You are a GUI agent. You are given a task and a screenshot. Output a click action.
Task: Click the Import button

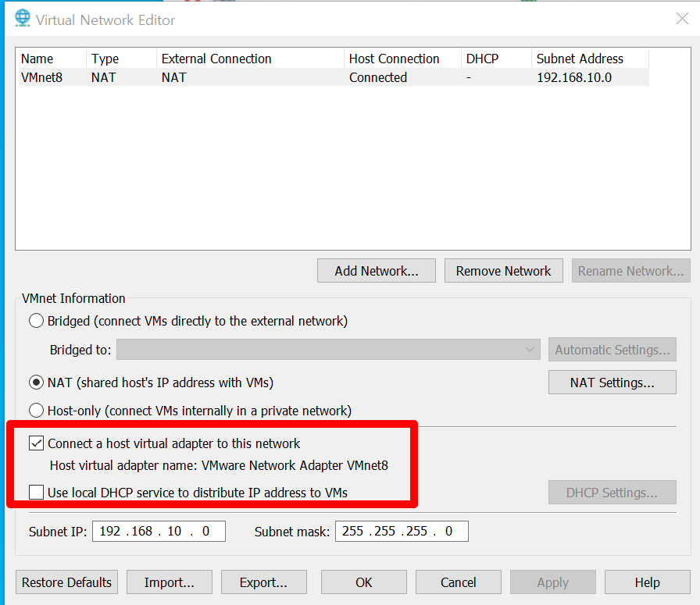click(x=170, y=582)
